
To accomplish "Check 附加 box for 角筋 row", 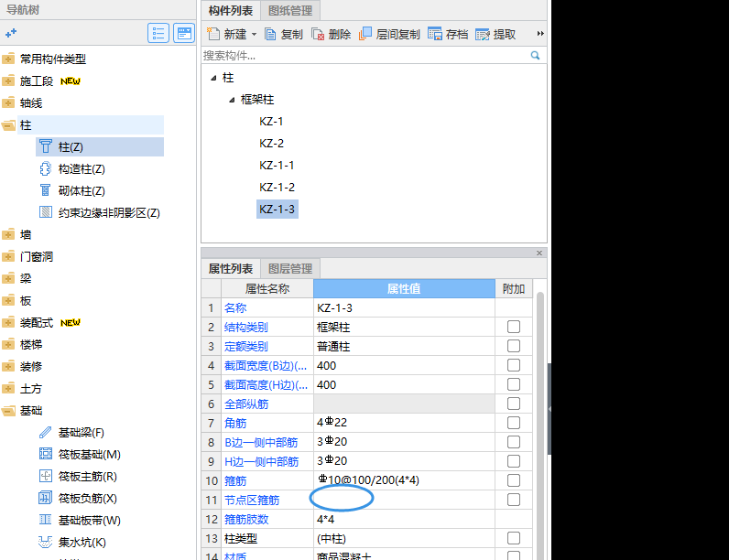I will tap(514, 423).
